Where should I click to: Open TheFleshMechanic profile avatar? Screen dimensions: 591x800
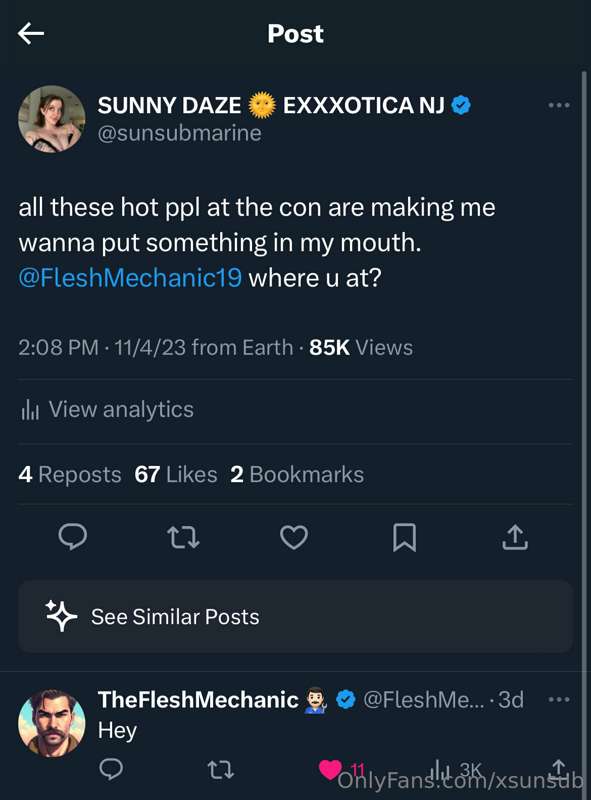pos(52,723)
